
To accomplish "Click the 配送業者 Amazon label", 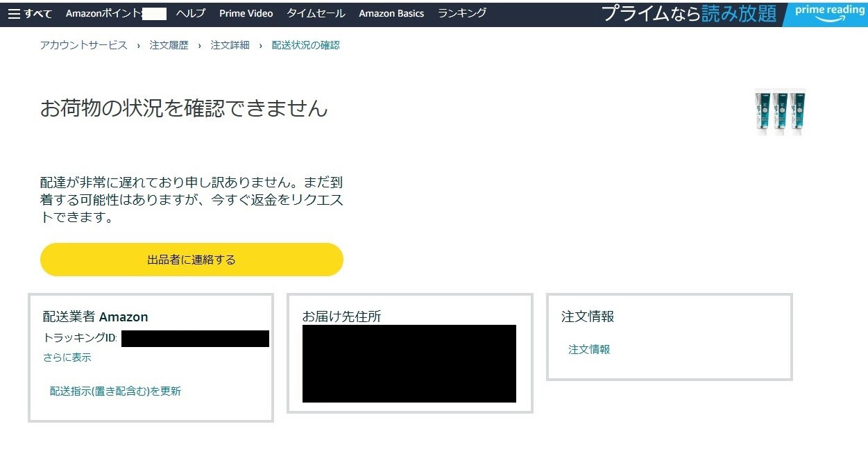I will point(96,317).
